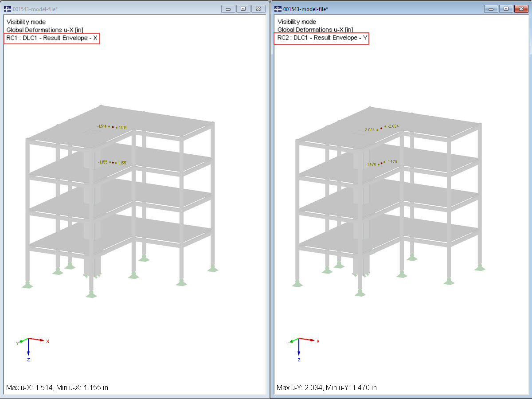
Task: Click 'Global Deformations u-X [in]' in left window
Action: point(44,30)
